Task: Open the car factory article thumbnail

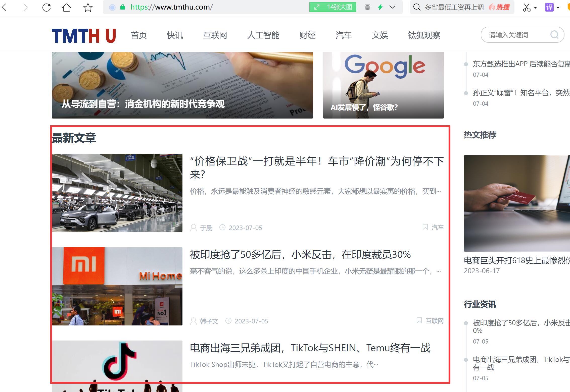Action: pyautogui.click(x=117, y=193)
